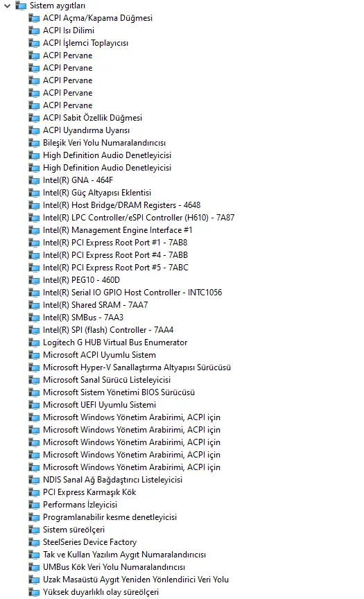Viewport: 364px width, 599px height.
Task: Select Intel(R) LPC Controller/eSPI Controller (H610)
Action: coord(139,218)
